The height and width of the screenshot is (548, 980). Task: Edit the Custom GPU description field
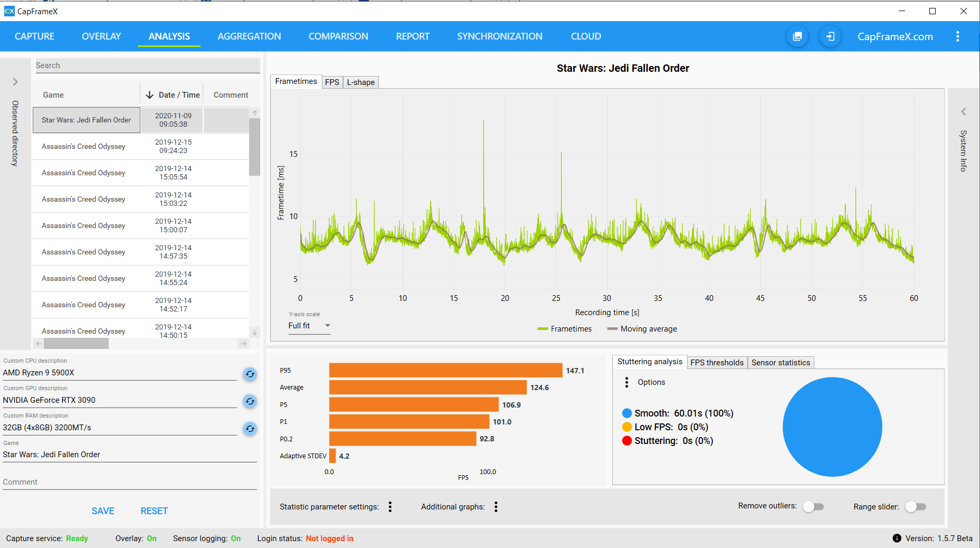[120, 400]
